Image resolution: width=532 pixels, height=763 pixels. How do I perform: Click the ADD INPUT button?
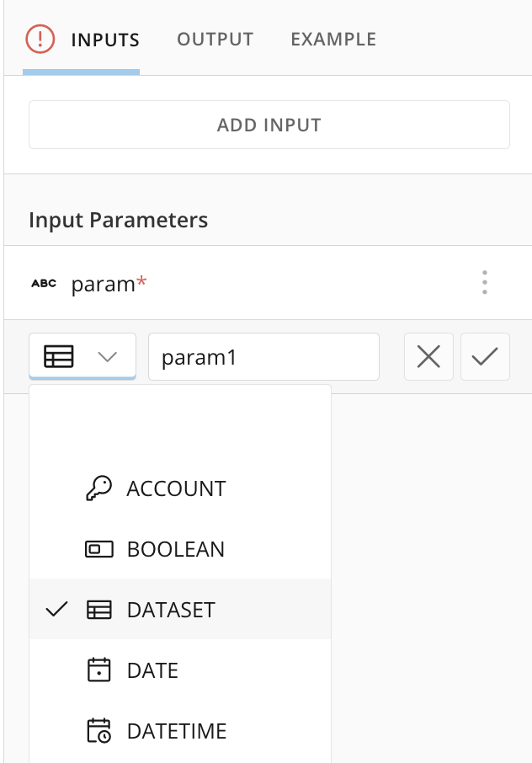click(269, 125)
